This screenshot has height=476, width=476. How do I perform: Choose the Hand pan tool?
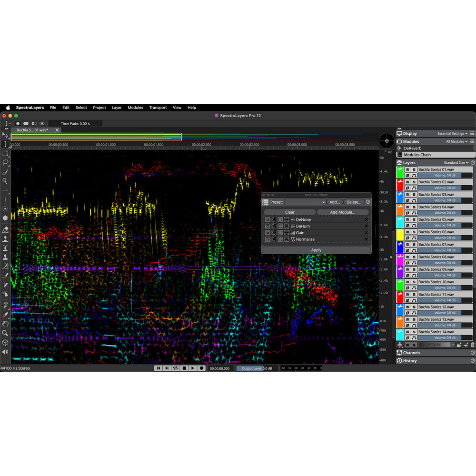click(x=5, y=324)
